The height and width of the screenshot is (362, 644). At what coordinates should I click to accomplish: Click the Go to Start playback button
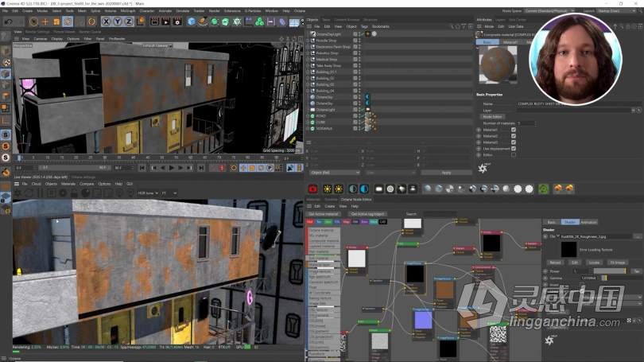pyautogui.click(x=142, y=168)
